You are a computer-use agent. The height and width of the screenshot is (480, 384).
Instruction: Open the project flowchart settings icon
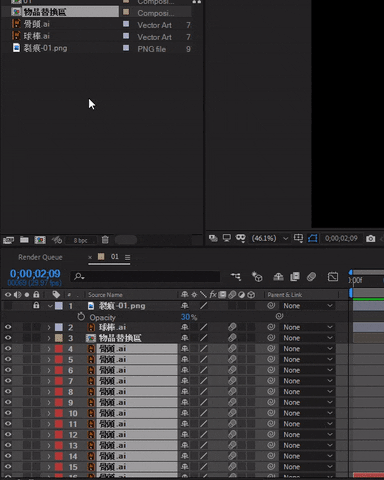(57, 240)
